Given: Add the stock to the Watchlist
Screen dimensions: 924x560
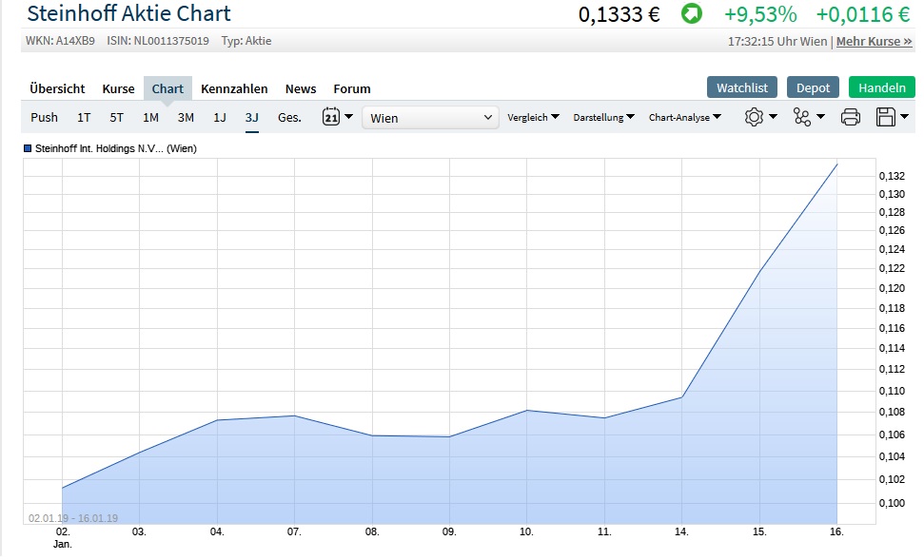Looking at the screenshot, I should click(x=741, y=86).
